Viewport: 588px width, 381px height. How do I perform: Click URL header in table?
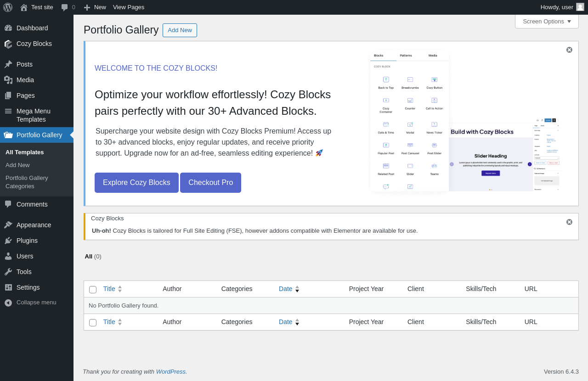click(x=531, y=289)
